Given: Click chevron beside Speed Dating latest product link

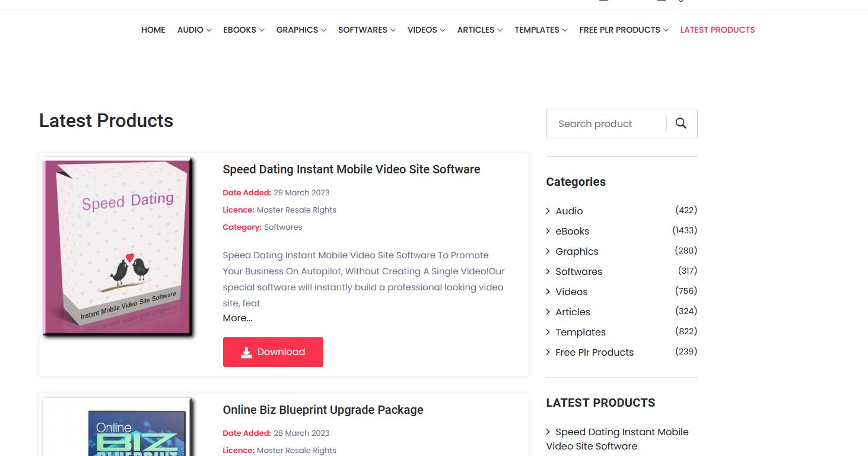Looking at the screenshot, I should point(548,432).
